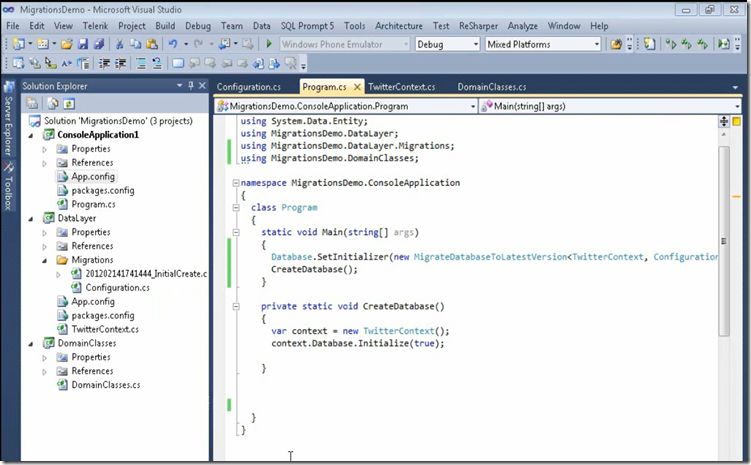
Task: Click Solution Explorer's Show All Files icon
Action: click(x=53, y=103)
